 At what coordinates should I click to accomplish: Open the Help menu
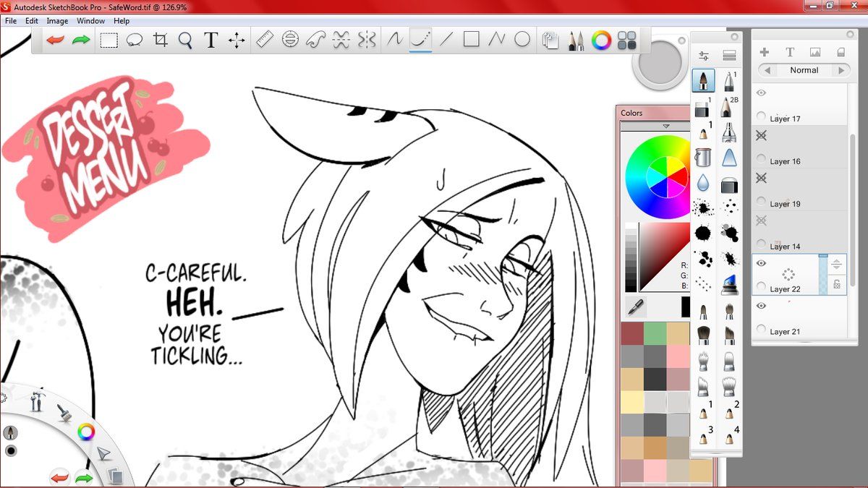point(122,21)
